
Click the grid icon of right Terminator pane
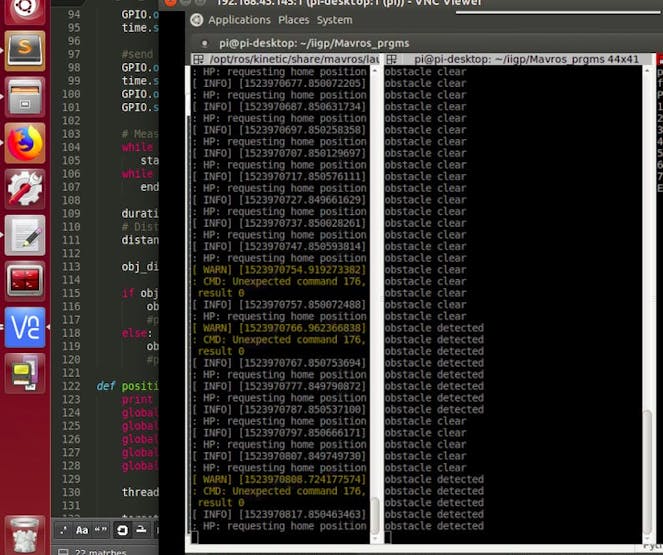pyautogui.click(x=392, y=59)
